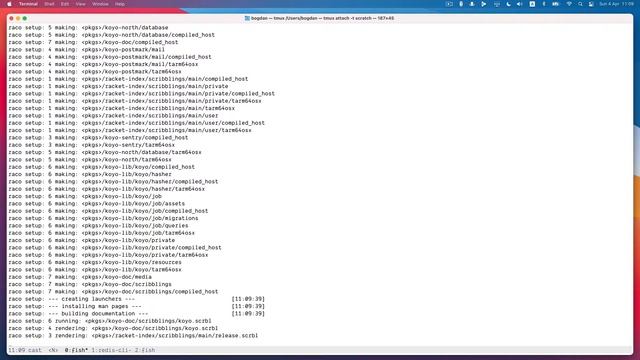Click the '<pkgs>/koyo-doc/media' line

[x=80, y=277]
